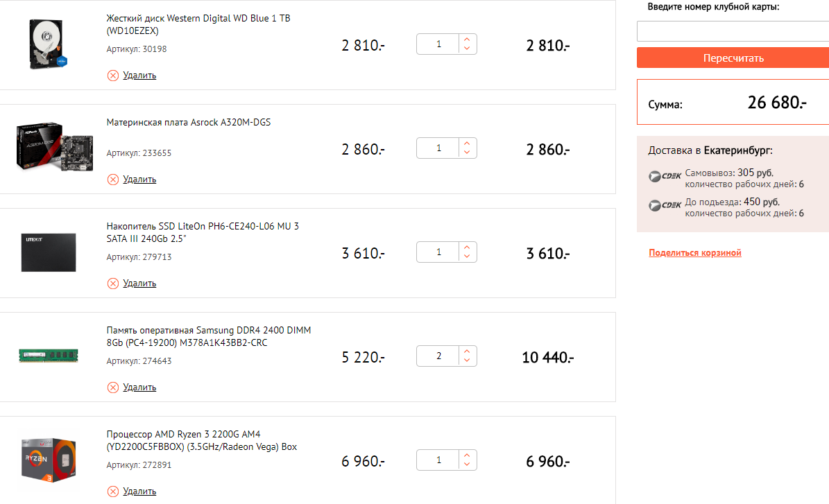Viewport: 829px width, 504px height.
Task: Click delete icon for Samsung DDR4 memory
Action: point(113,388)
